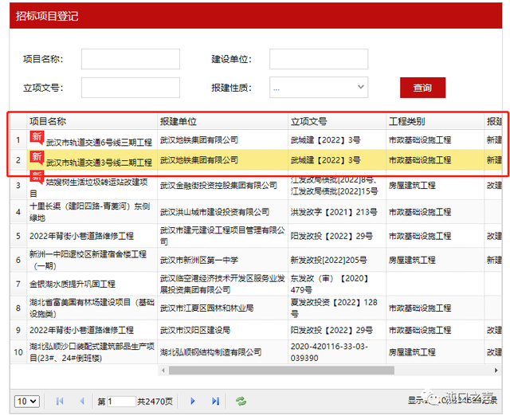Image resolution: width=510 pixels, height=420 pixels.
Task: Sort by 立项文号 column header
Action: 337,121
